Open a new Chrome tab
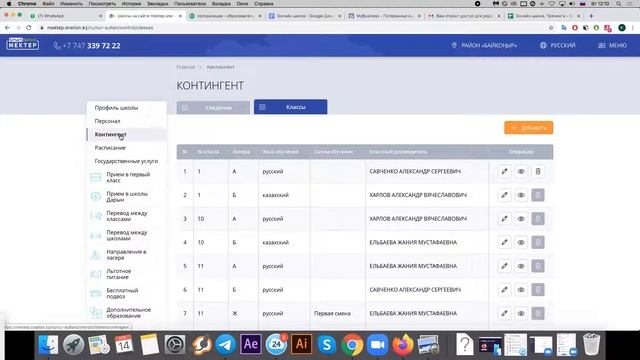Viewport: 640px width, 360px height. point(591,16)
